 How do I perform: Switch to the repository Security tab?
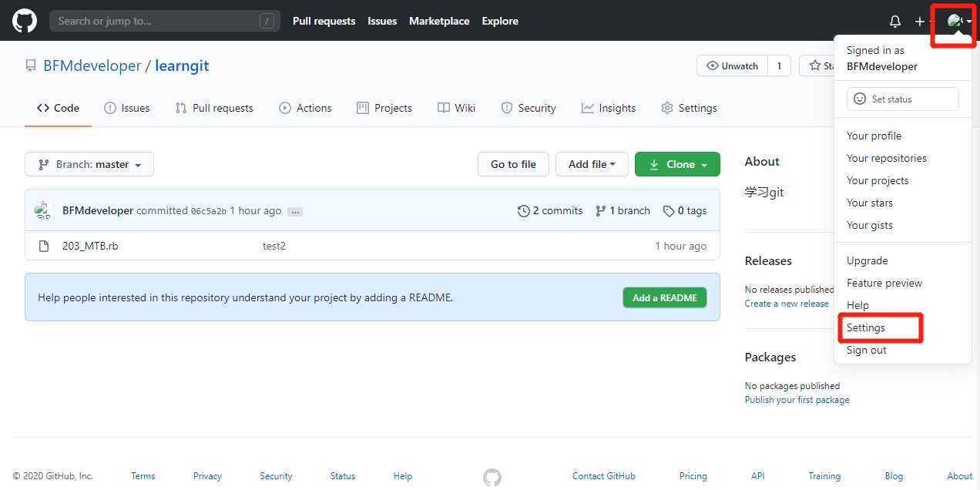528,108
